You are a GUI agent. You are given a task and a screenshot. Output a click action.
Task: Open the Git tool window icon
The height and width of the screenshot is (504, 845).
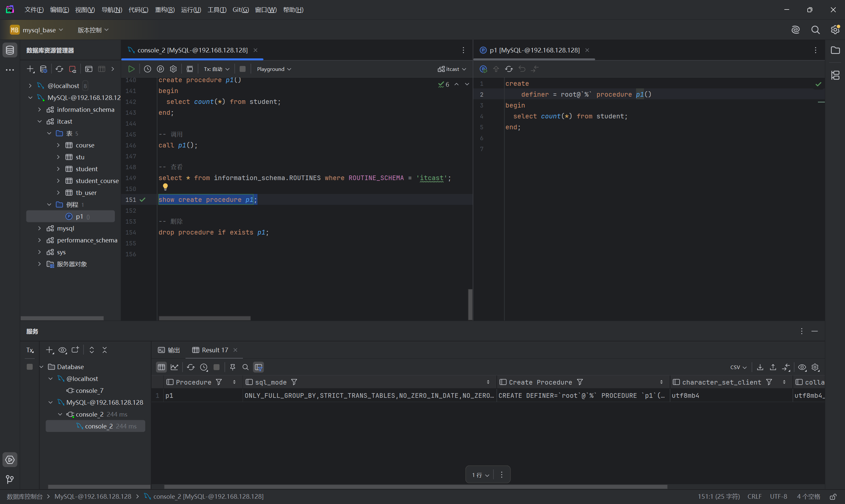[10, 479]
